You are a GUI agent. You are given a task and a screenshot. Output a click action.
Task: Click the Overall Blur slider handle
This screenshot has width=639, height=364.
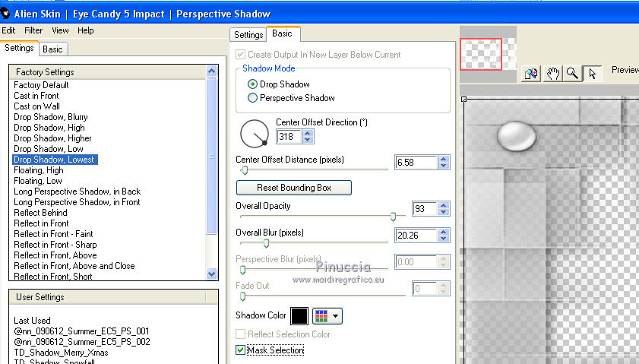click(266, 244)
